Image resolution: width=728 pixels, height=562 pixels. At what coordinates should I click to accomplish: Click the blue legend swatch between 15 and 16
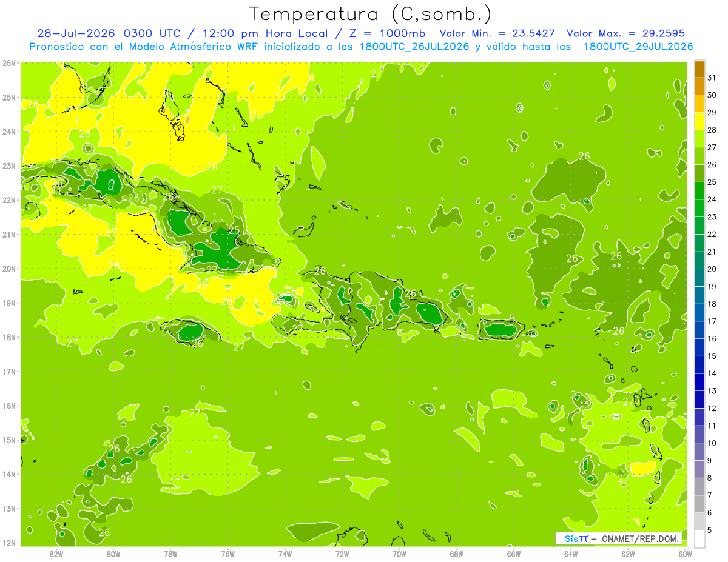699,347
